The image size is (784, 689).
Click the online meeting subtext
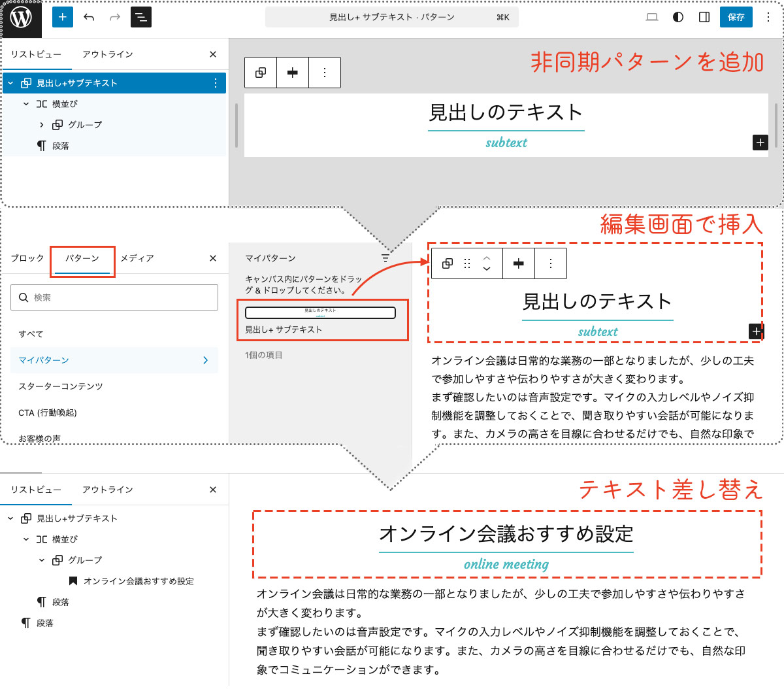[x=506, y=564]
